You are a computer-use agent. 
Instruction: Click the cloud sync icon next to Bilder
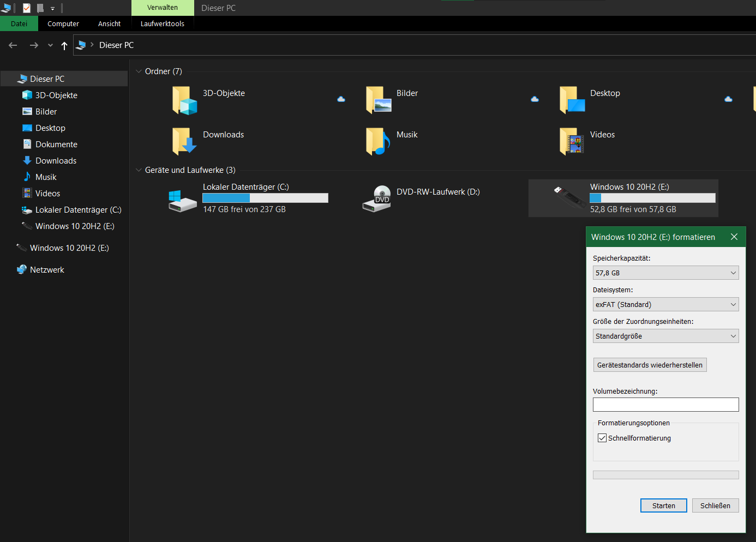(x=535, y=99)
